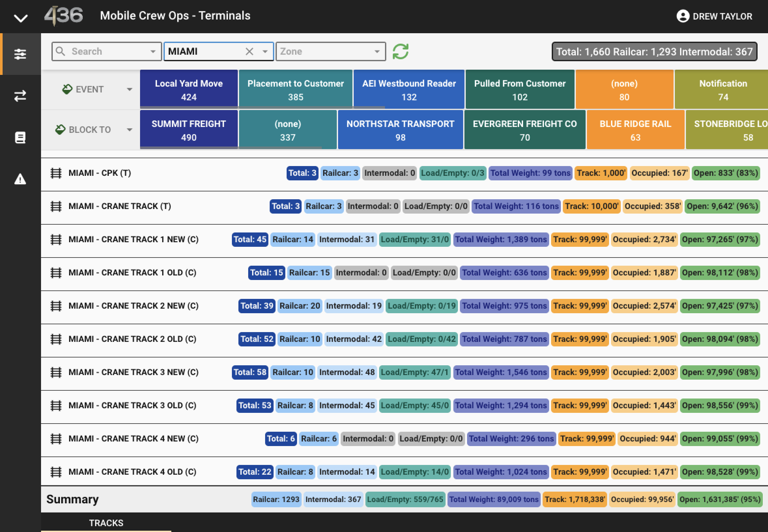This screenshot has width=768, height=532.
Task: Toggle the SUMMIT FREIGHT block filter tile
Action: (189, 130)
